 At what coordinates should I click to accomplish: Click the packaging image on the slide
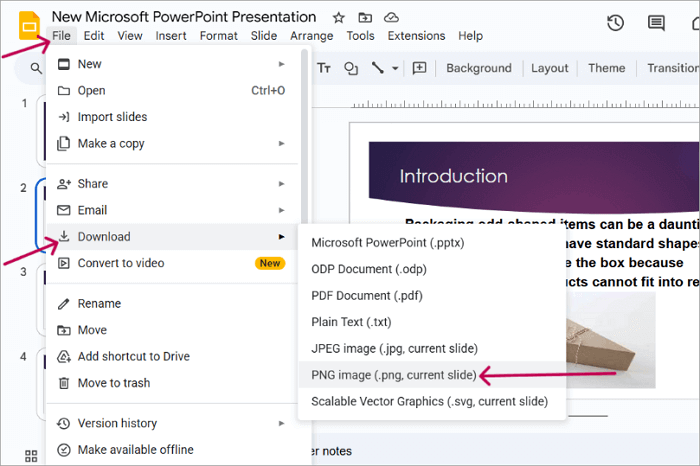tap(611, 340)
